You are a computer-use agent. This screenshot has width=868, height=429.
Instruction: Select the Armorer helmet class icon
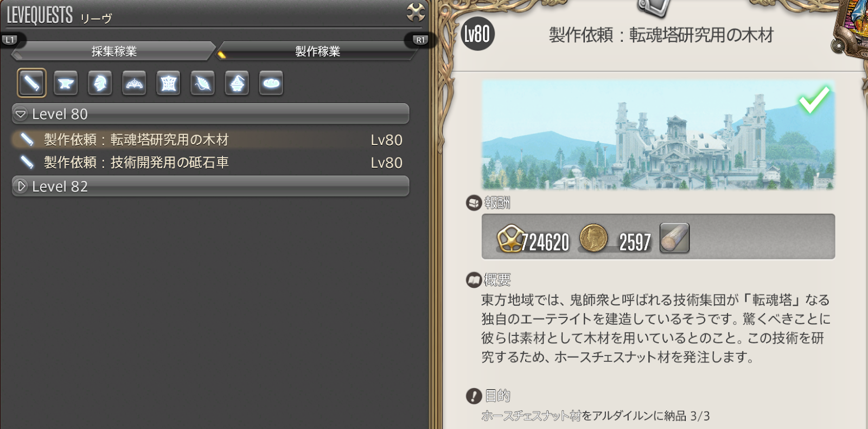coord(100,83)
